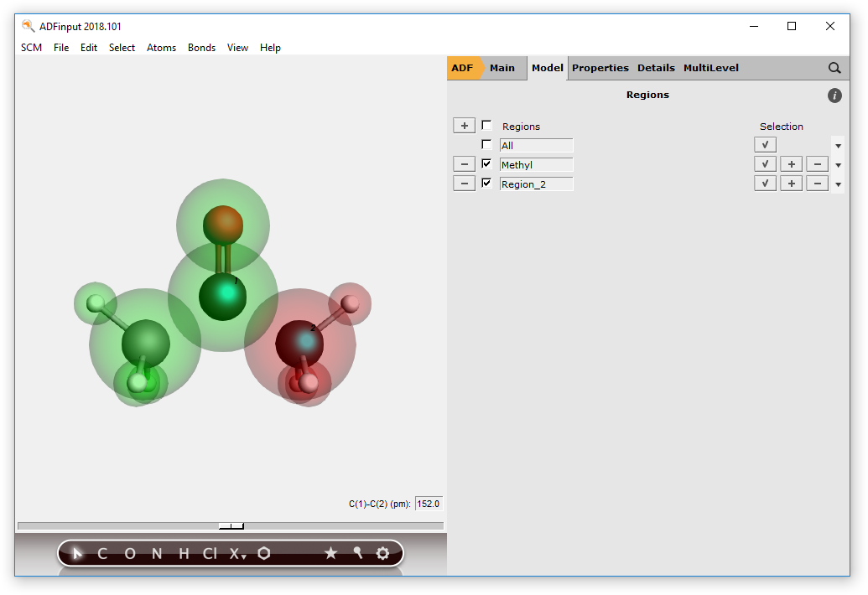Uncheck the Methyl region checkbox

coord(486,163)
